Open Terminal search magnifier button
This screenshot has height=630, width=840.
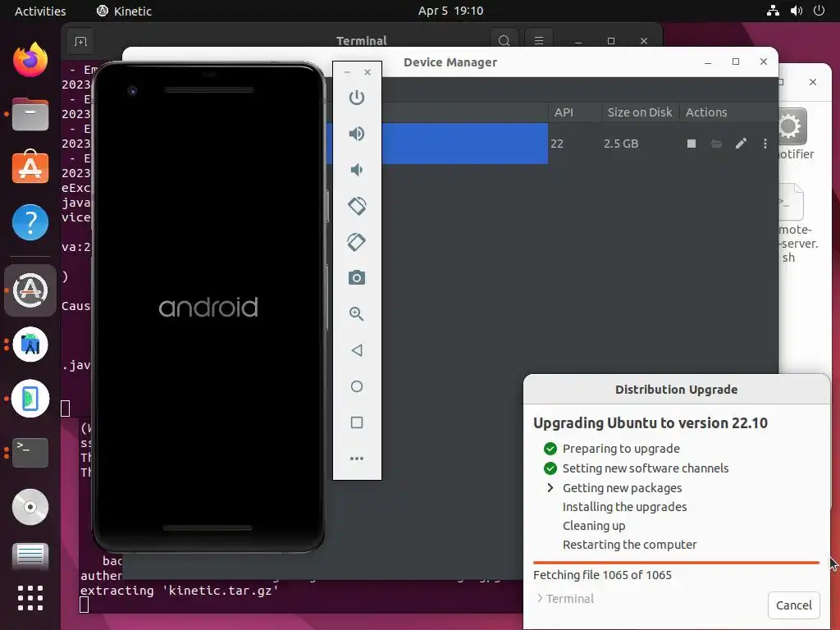pos(504,41)
